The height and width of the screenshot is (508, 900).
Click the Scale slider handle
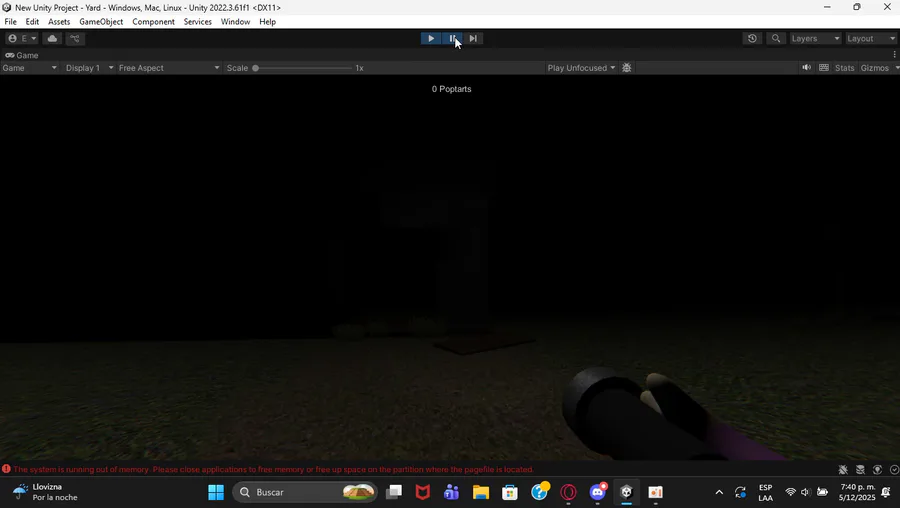click(x=255, y=68)
